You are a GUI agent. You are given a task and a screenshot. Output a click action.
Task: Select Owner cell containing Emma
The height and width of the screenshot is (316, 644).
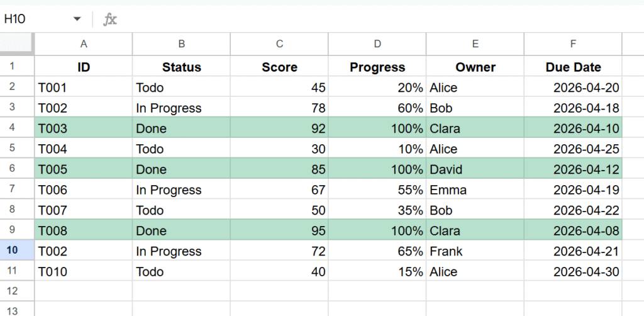(475, 190)
